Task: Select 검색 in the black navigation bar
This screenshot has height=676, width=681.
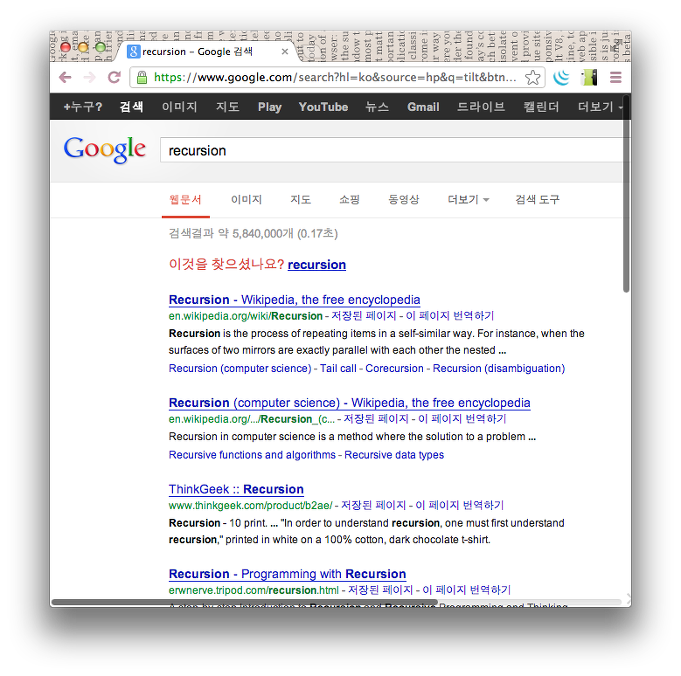Action: (131, 107)
